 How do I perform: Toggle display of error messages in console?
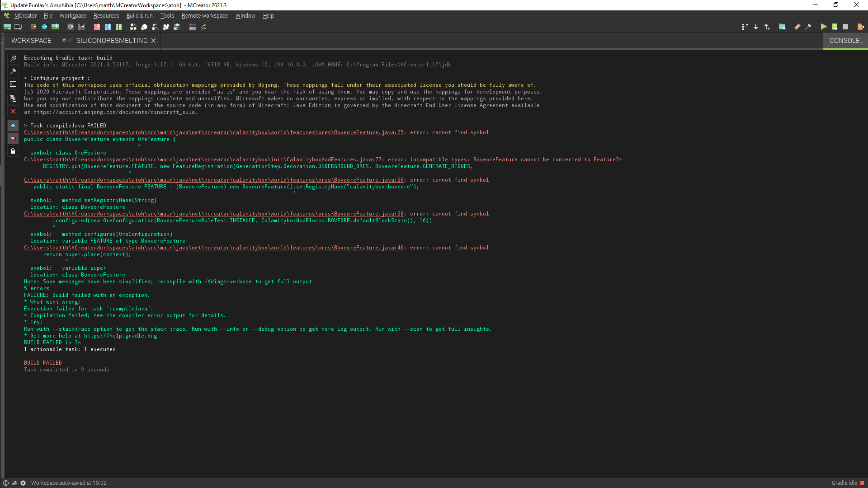click(13, 139)
